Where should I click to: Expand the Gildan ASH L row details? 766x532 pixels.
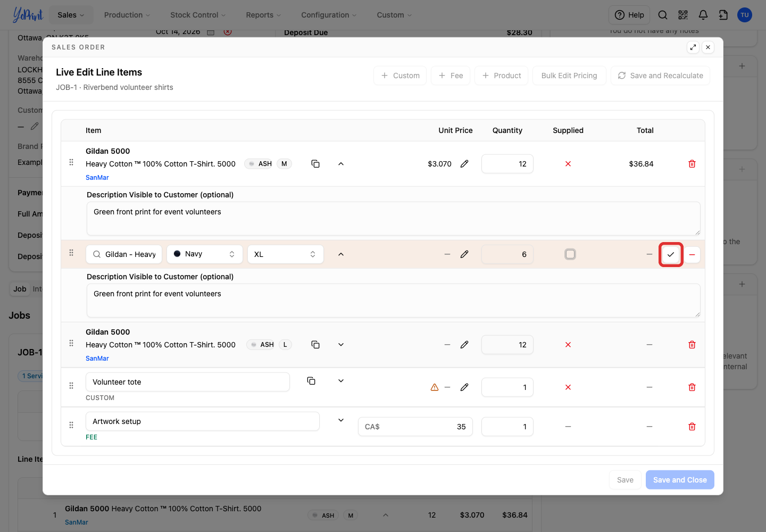click(341, 345)
